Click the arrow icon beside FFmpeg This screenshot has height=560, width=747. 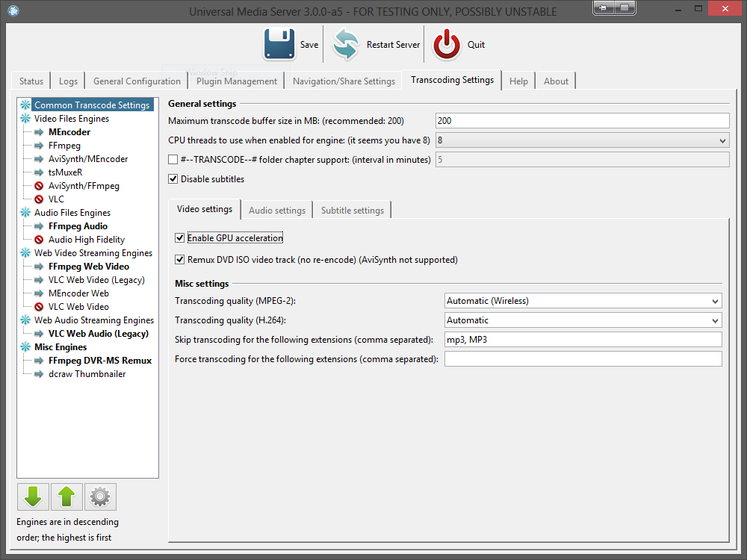click(x=39, y=146)
